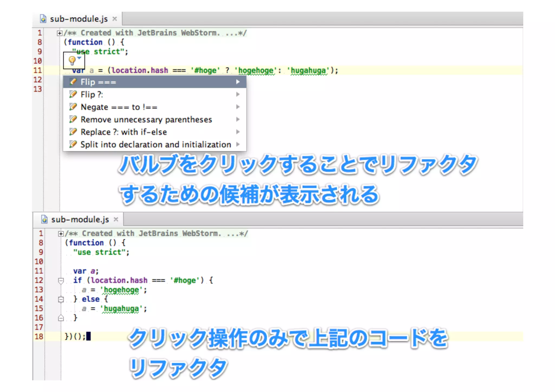The width and height of the screenshot is (555, 392).
Task: Click the pencil icon beside Replace ?: with if-else
Action: [x=73, y=132]
